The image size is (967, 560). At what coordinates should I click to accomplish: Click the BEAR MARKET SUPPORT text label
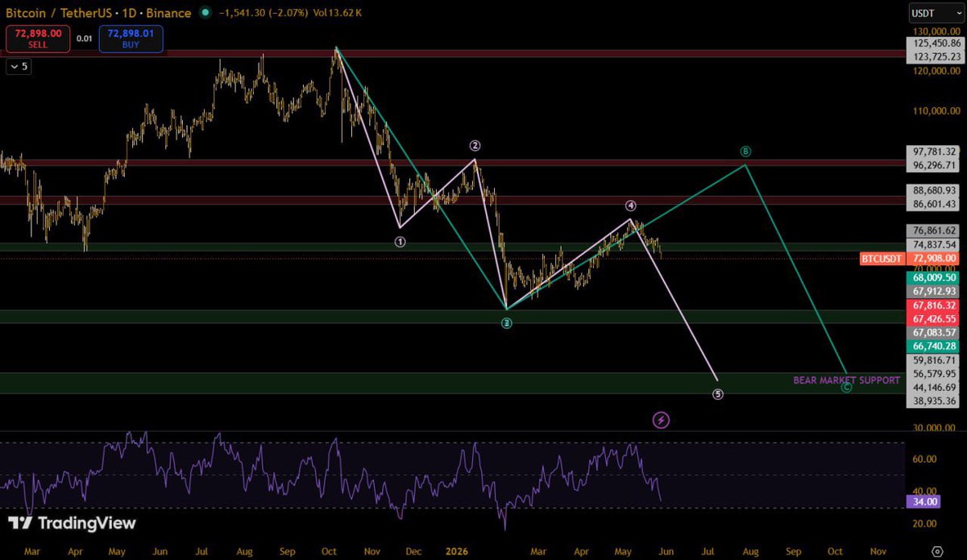tap(846, 380)
